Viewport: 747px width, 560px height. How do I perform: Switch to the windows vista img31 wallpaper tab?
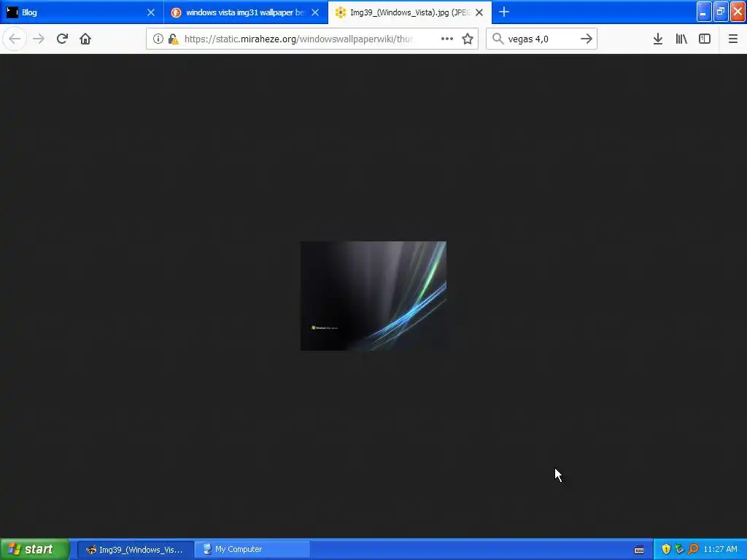click(246, 12)
